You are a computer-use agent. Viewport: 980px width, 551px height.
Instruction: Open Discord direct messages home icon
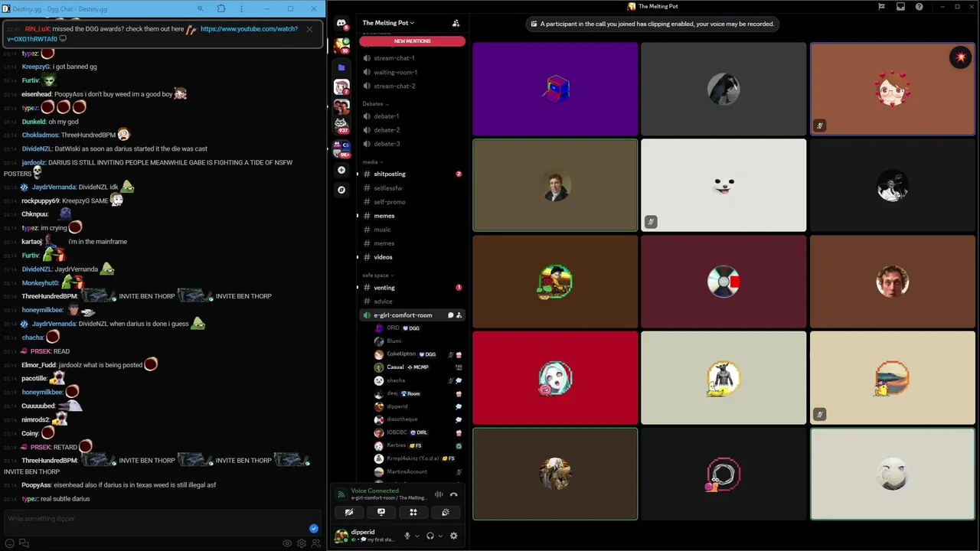tap(341, 23)
